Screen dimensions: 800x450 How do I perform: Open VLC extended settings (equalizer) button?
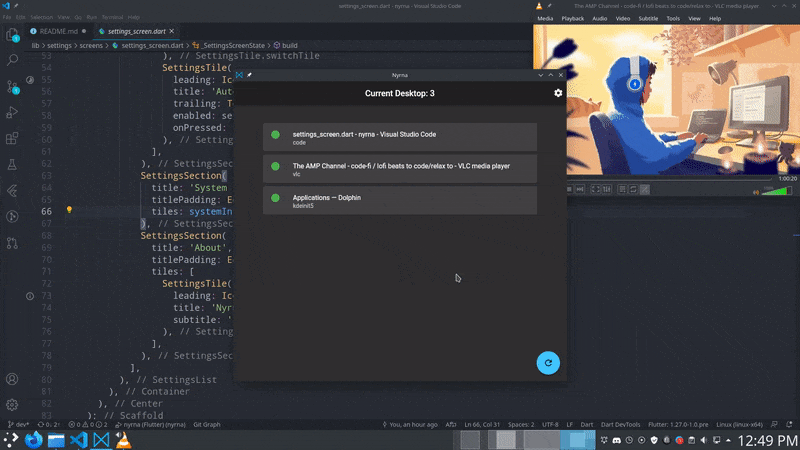[607, 189]
